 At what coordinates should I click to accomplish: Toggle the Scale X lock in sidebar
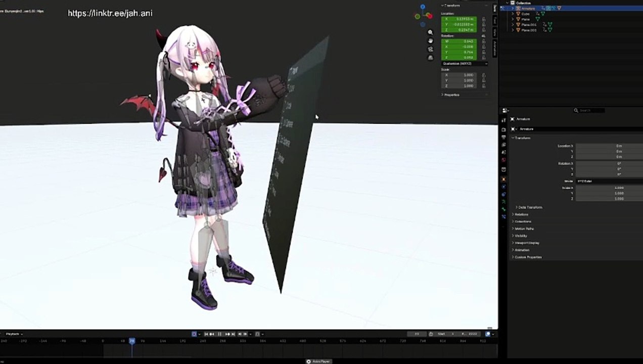pos(484,75)
